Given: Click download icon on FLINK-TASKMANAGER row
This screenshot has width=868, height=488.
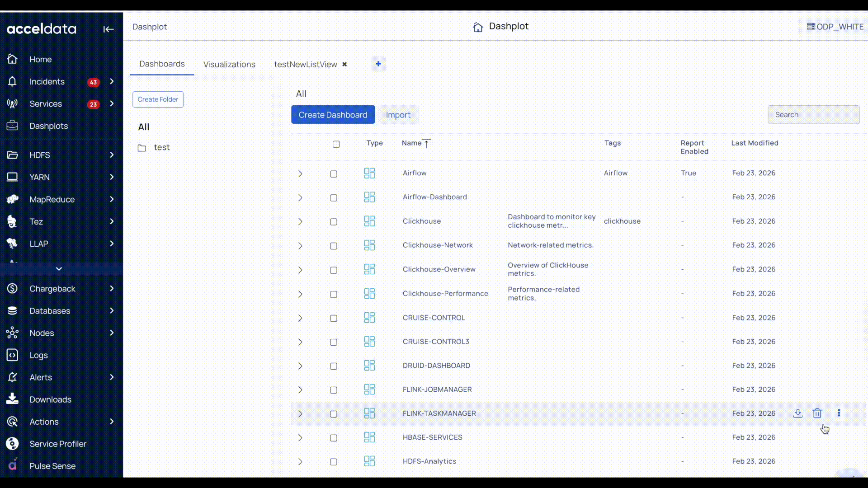Looking at the screenshot, I should 798,413.
